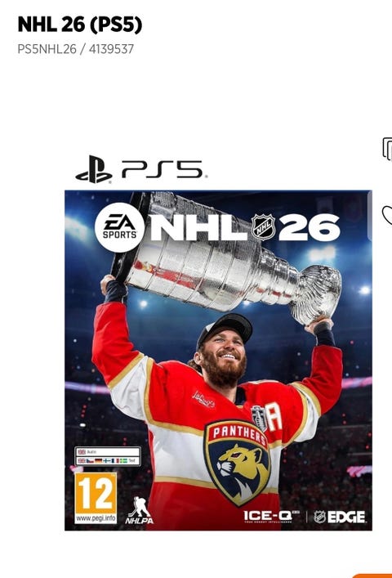392x578 pixels.
Task: Click the Florida Panthers jersey crest
Action: coord(238,463)
